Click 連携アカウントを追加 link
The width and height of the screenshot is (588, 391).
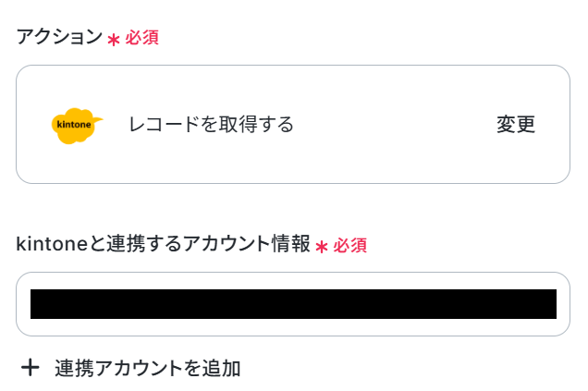click(147, 368)
